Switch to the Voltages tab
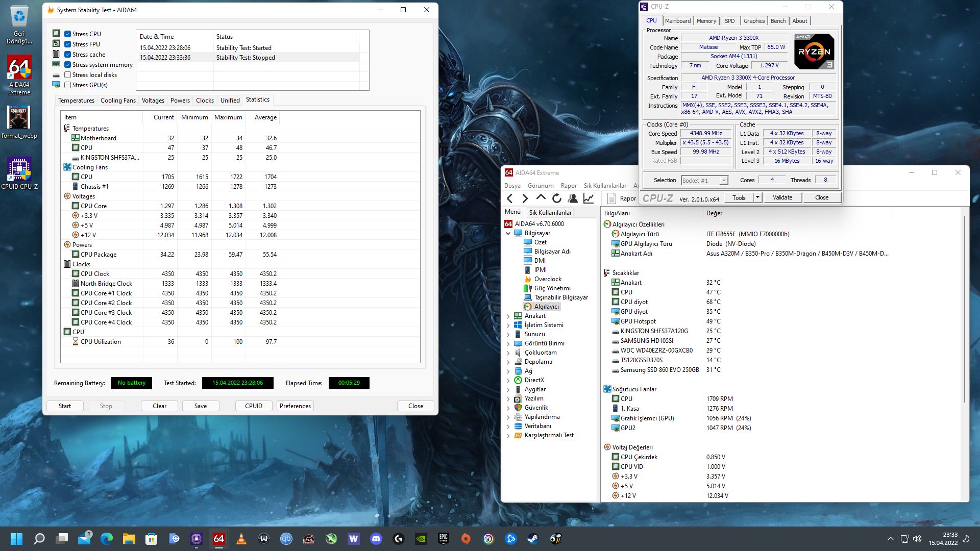Image resolution: width=980 pixels, height=551 pixels. (x=153, y=101)
